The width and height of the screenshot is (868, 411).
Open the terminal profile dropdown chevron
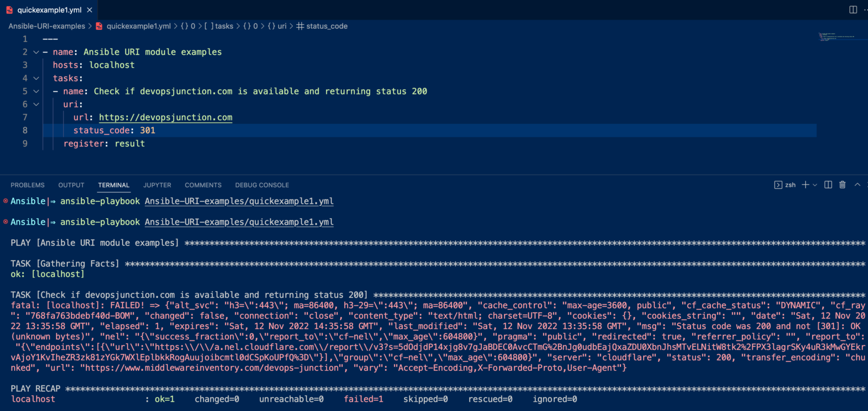coord(814,185)
